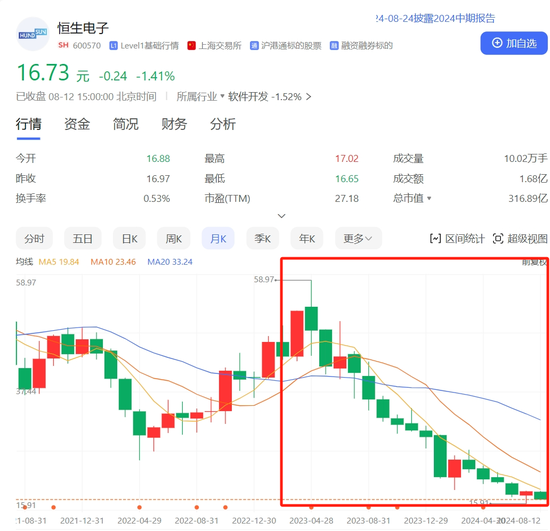
Task: Expand the 所属行业 dropdown arrow
Action: point(222,96)
